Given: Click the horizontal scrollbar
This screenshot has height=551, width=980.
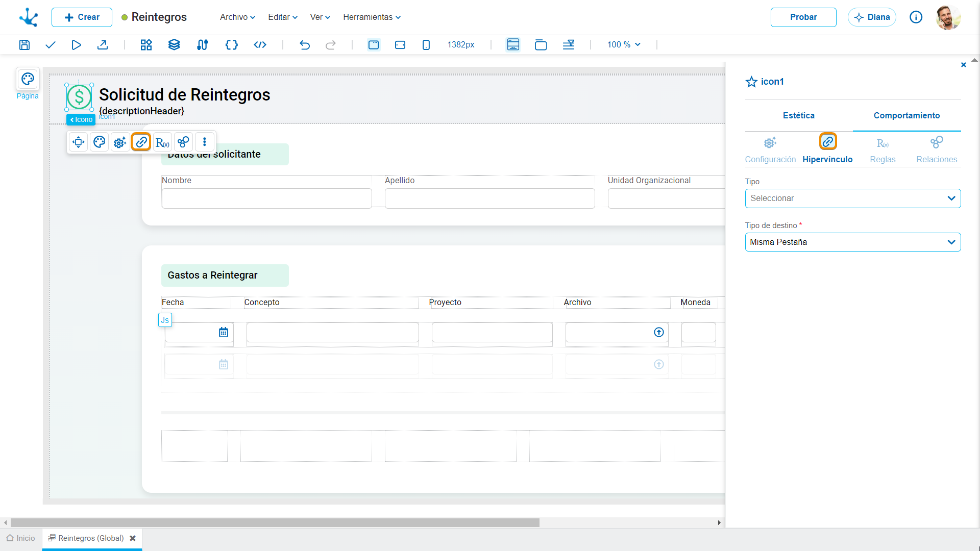Looking at the screenshot, I should pyautogui.click(x=275, y=523).
